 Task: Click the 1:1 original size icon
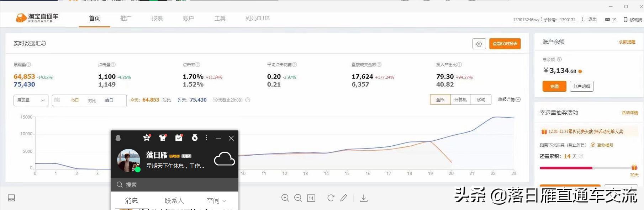[x=311, y=198]
